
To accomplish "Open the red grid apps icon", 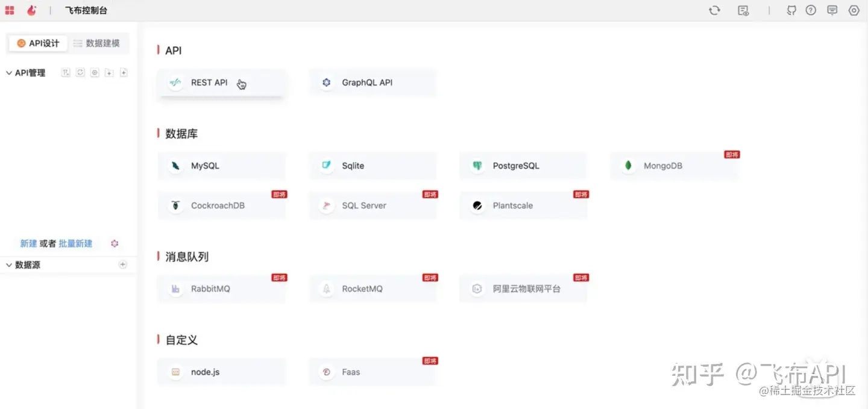I will (x=10, y=10).
